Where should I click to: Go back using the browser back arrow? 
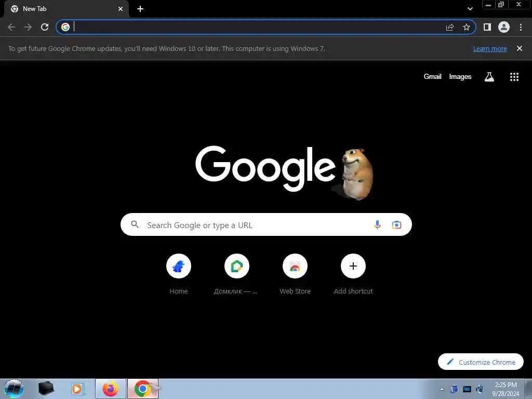[11, 27]
